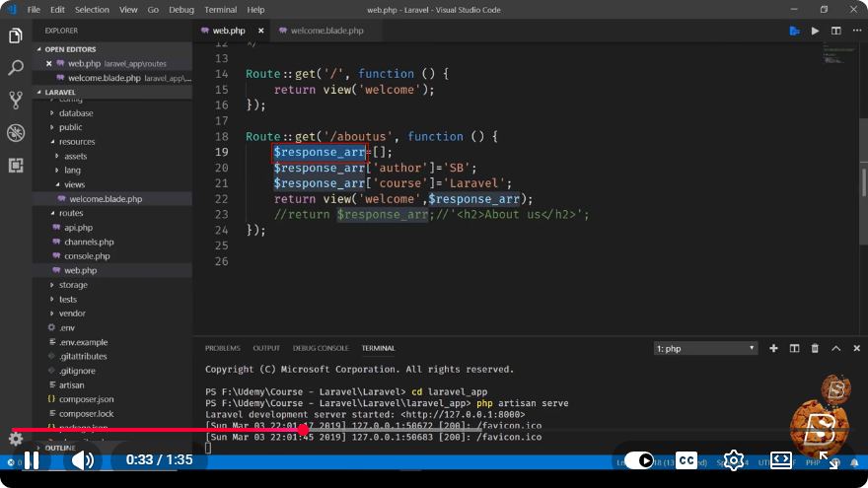Collapse the routes folder

[x=71, y=213]
